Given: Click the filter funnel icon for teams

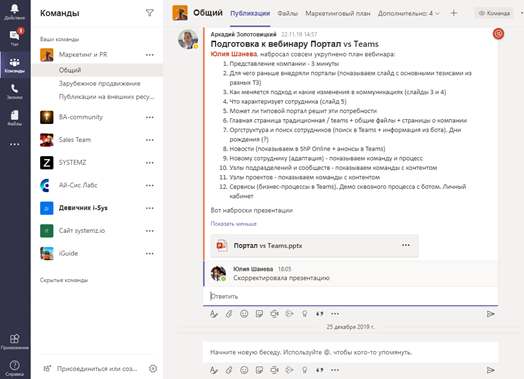Looking at the screenshot, I should coord(150,13).
